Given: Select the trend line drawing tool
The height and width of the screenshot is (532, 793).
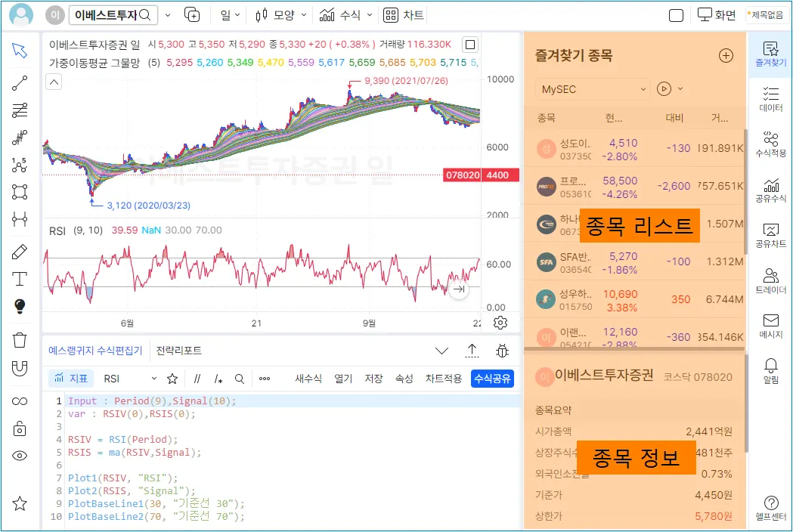Looking at the screenshot, I should (20, 83).
